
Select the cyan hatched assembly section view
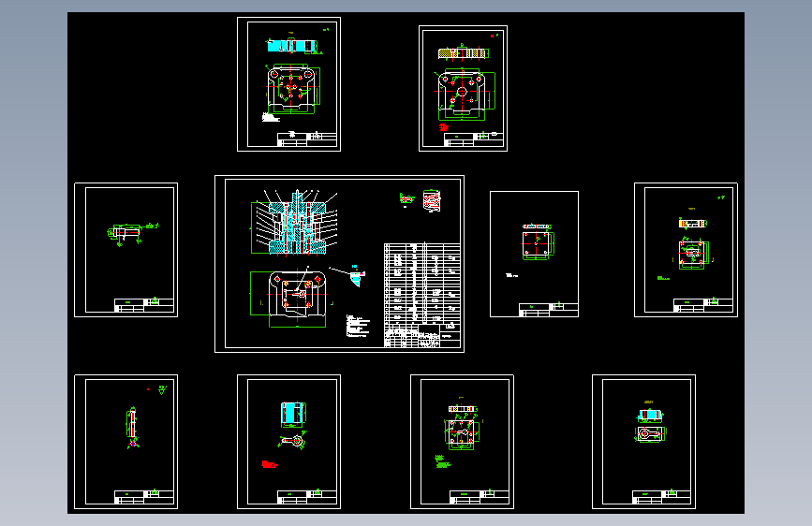pos(296,223)
